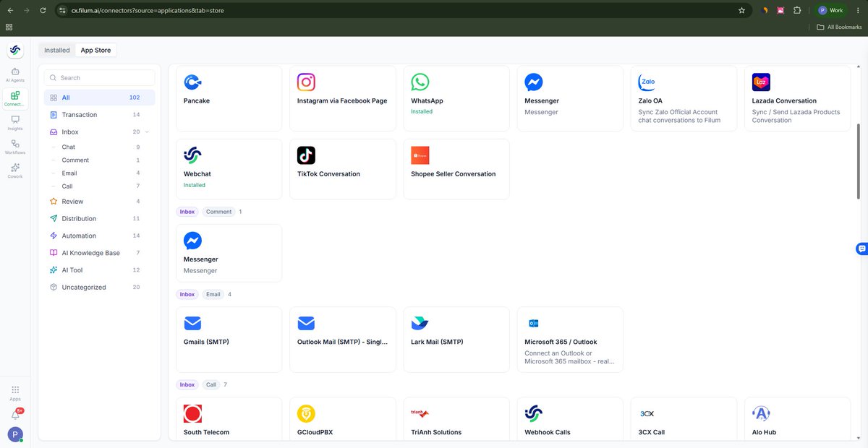Open the notifications bell icon
Viewport: 868px width, 448px height.
(x=15, y=415)
